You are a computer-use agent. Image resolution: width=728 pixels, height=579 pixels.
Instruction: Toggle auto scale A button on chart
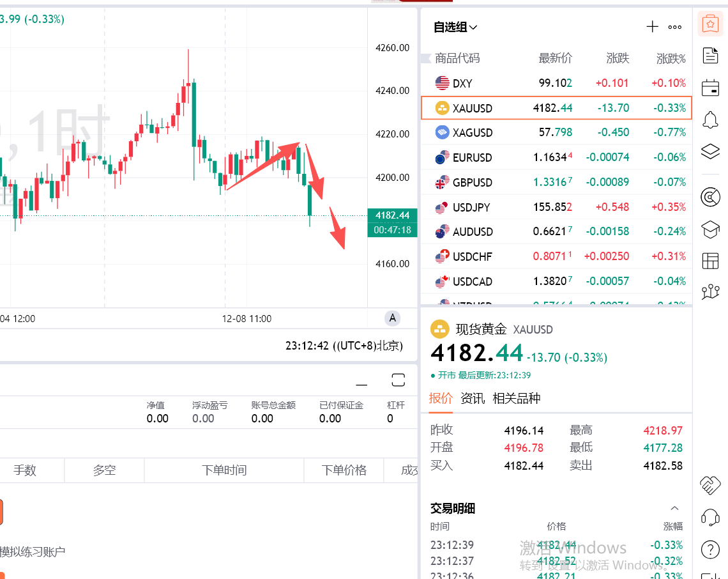point(392,318)
